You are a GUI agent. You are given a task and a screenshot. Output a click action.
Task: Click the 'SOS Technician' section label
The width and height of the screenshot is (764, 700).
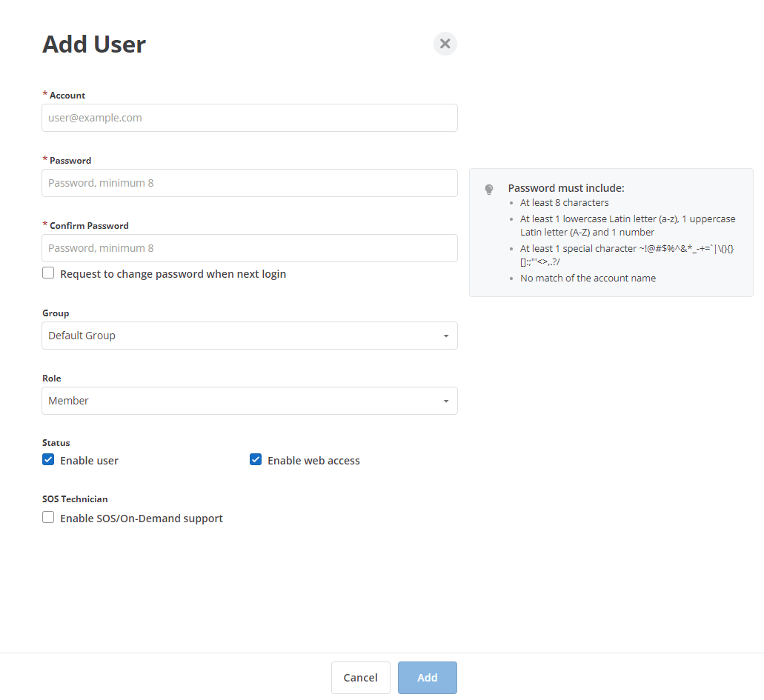75,499
